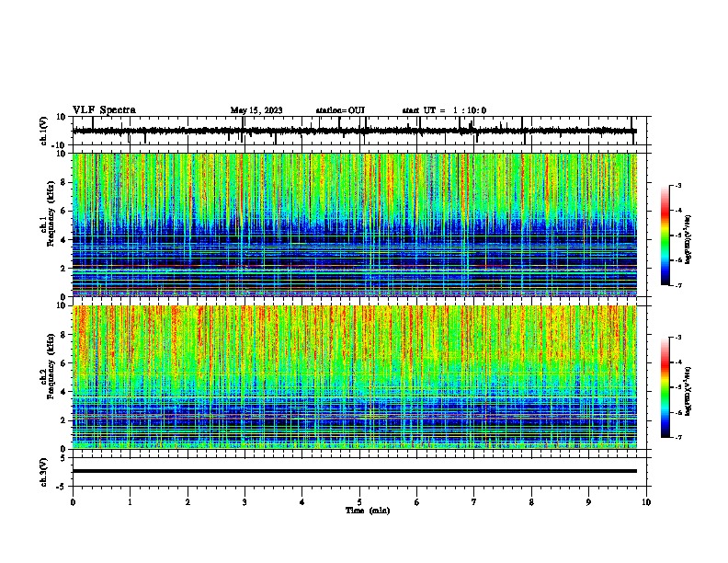Click the ch.1 spectrogram color bar
Screen dimensions: 728x563
(665, 236)
